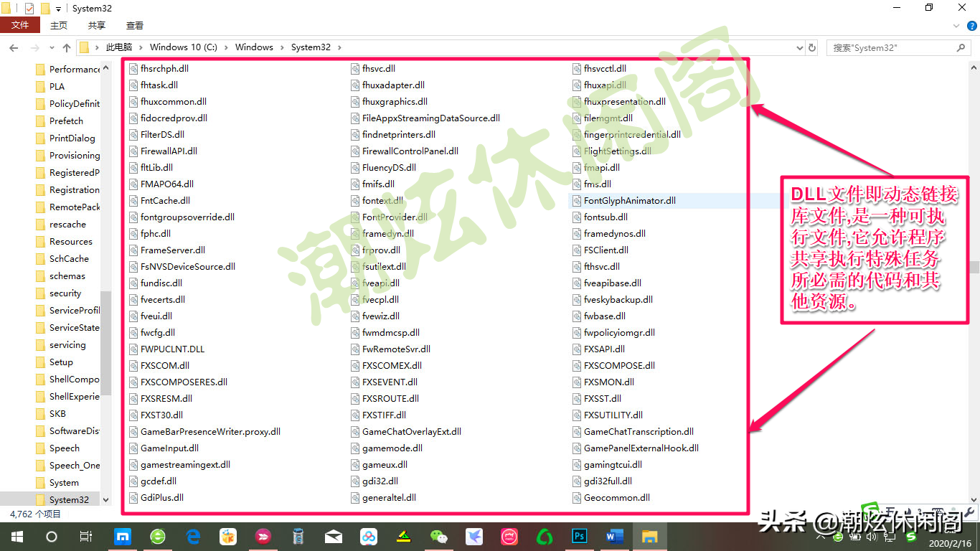The height and width of the screenshot is (551, 980).
Task: Open Photoshop from the taskbar
Action: [579, 536]
